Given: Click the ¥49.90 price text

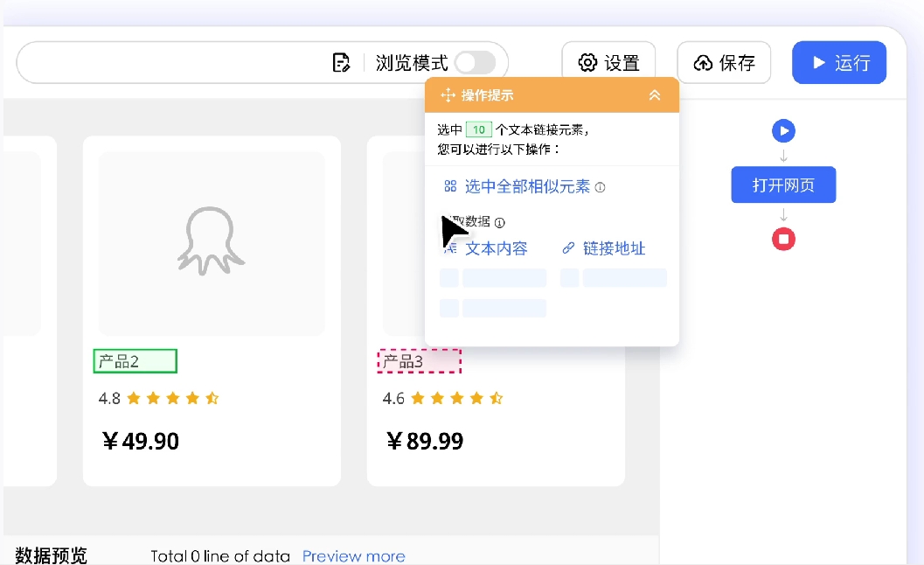Looking at the screenshot, I should point(140,441).
